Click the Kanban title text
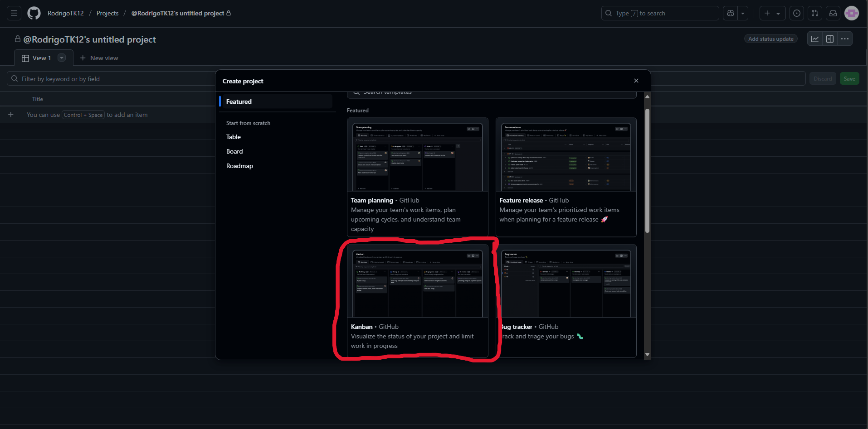The image size is (868, 429). pyautogui.click(x=361, y=327)
